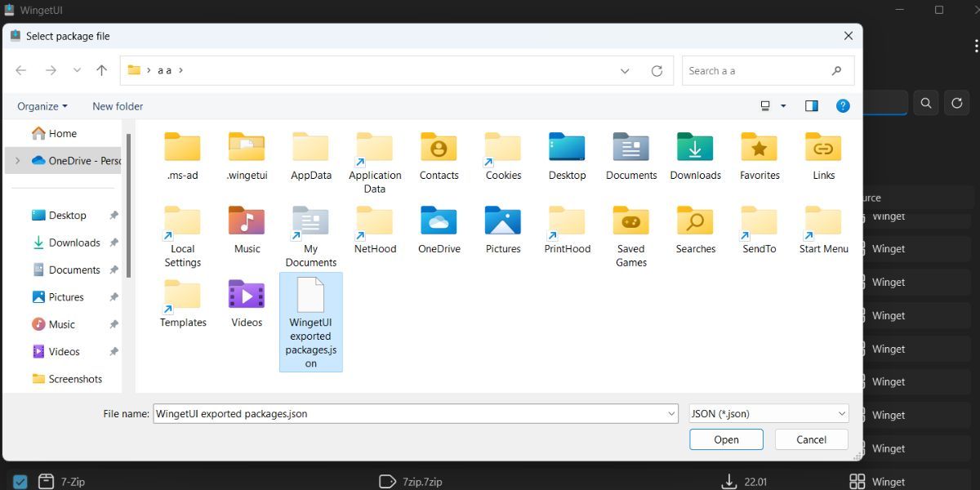Click 'a a' folder in address bar
The width and height of the screenshot is (980, 490).
[164, 71]
